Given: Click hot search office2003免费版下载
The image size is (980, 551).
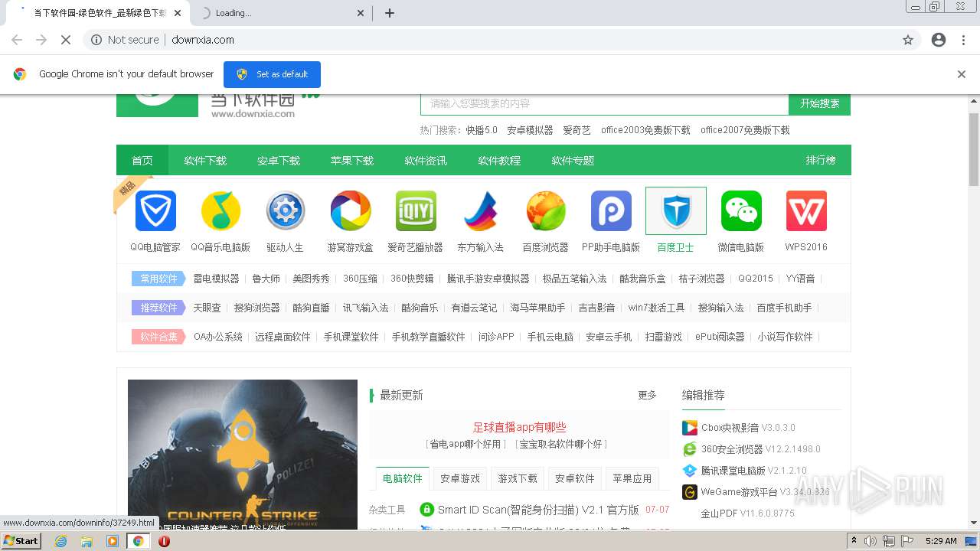Looking at the screenshot, I should 645,130.
